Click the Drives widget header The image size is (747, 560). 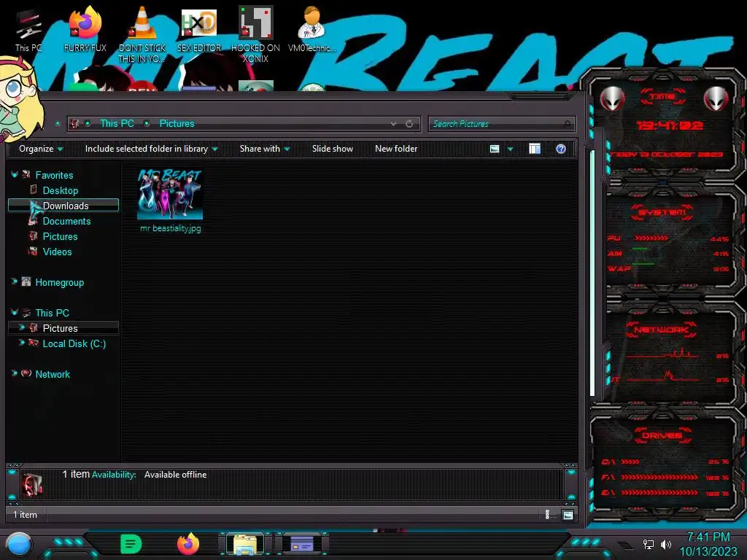coord(662,435)
